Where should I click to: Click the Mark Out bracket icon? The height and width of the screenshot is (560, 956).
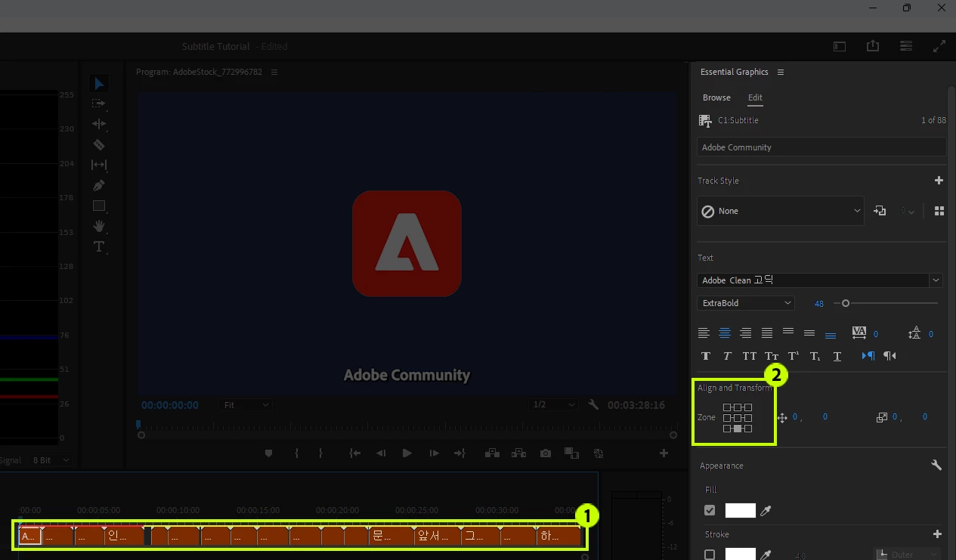click(321, 453)
